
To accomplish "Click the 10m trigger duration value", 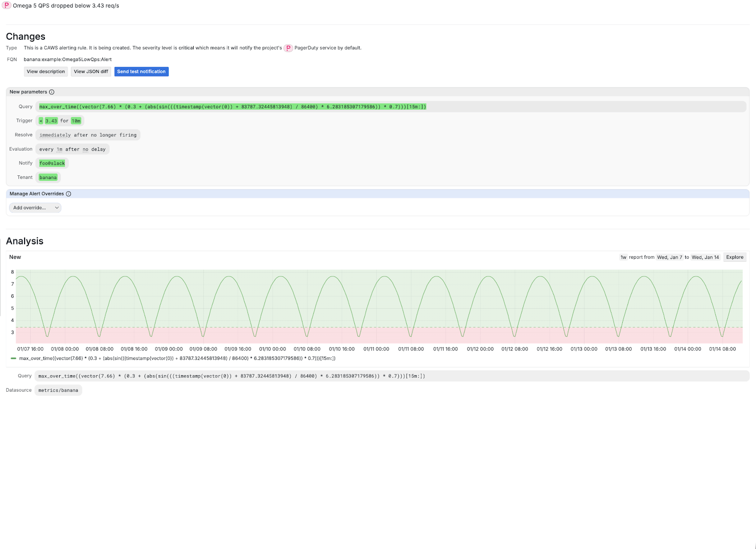I will click(x=76, y=121).
